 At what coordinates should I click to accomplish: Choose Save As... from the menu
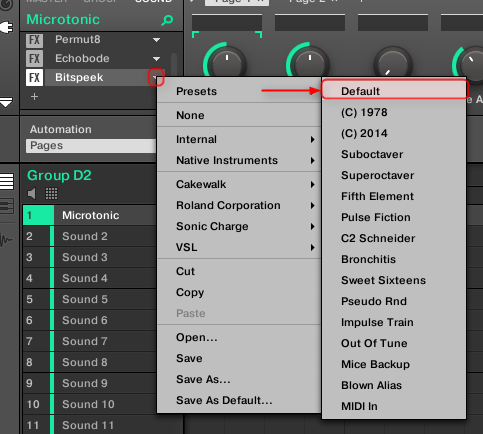click(239, 379)
